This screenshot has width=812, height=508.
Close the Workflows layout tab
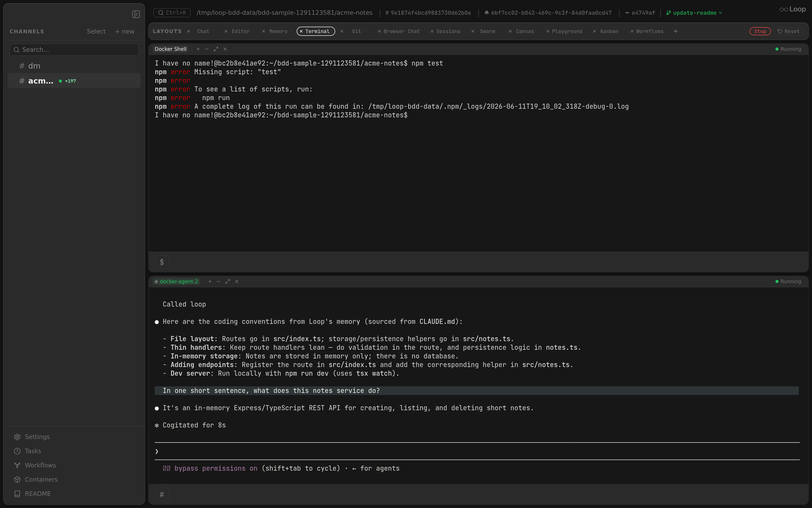click(632, 31)
